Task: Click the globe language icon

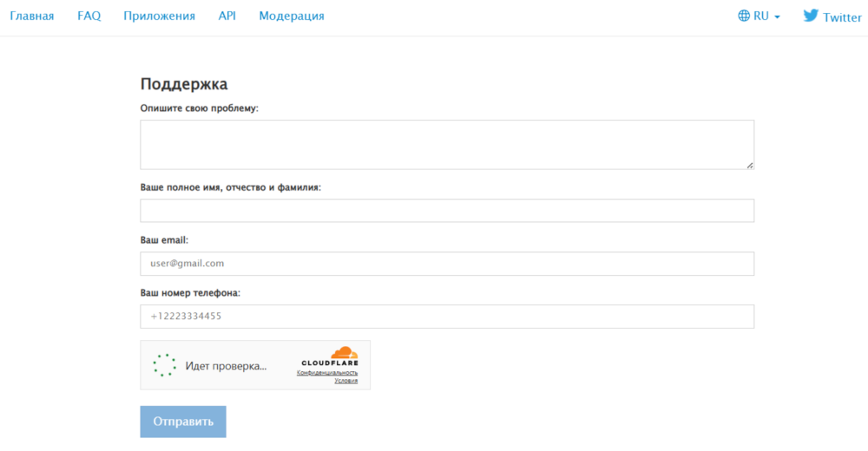Action: point(744,16)
